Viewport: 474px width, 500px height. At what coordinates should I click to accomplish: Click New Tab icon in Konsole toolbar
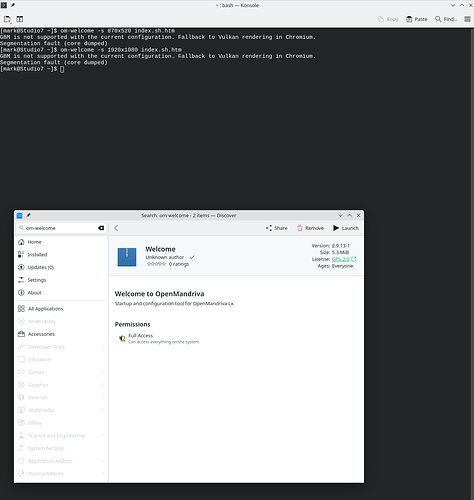pos(7,19)
